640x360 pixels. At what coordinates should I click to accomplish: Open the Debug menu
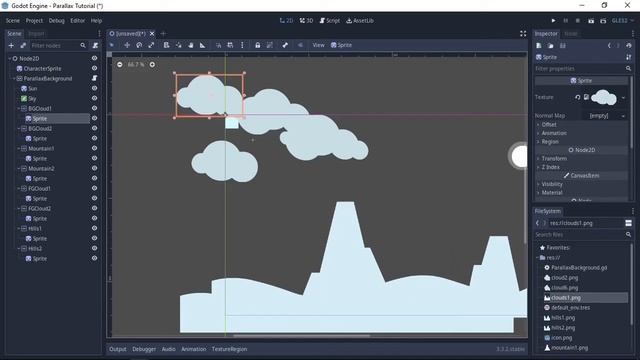(x=57, y=20)
